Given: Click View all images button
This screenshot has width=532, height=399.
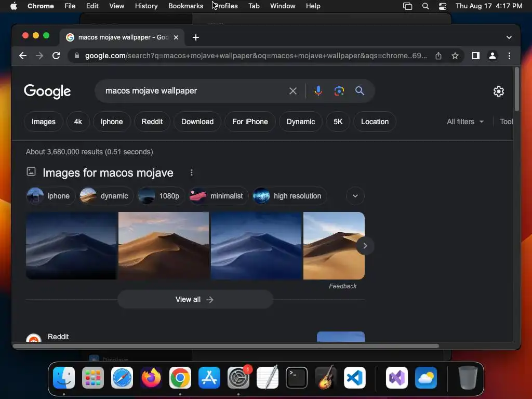Looking at the screenshot, I should click(195, 300).
